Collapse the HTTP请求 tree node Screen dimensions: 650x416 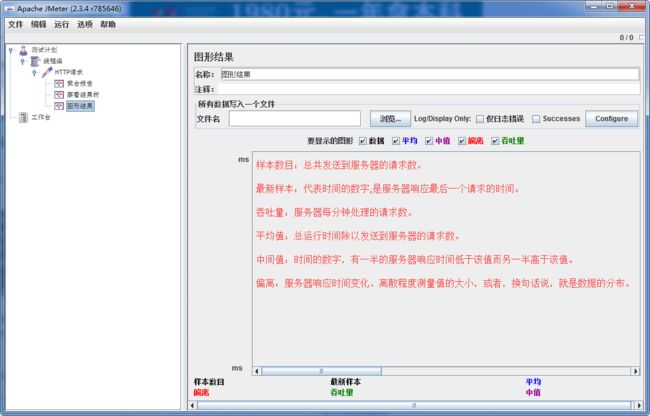coord(34,73)
